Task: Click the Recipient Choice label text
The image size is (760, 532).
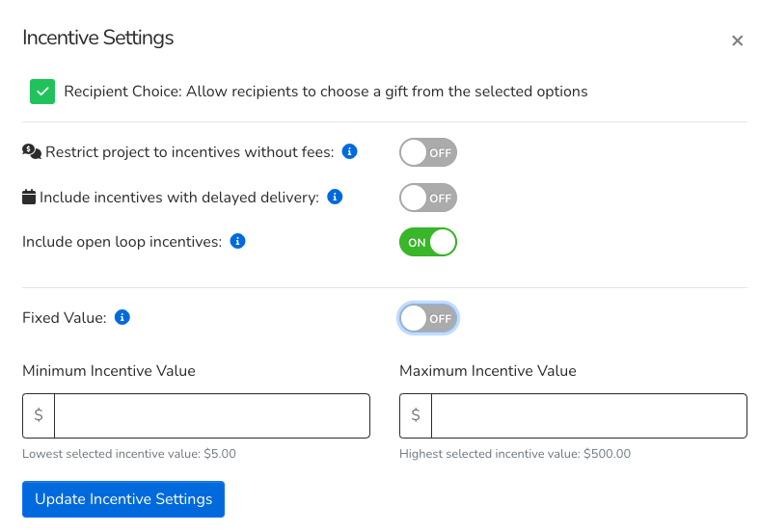Action: click(x=325, y=92)
